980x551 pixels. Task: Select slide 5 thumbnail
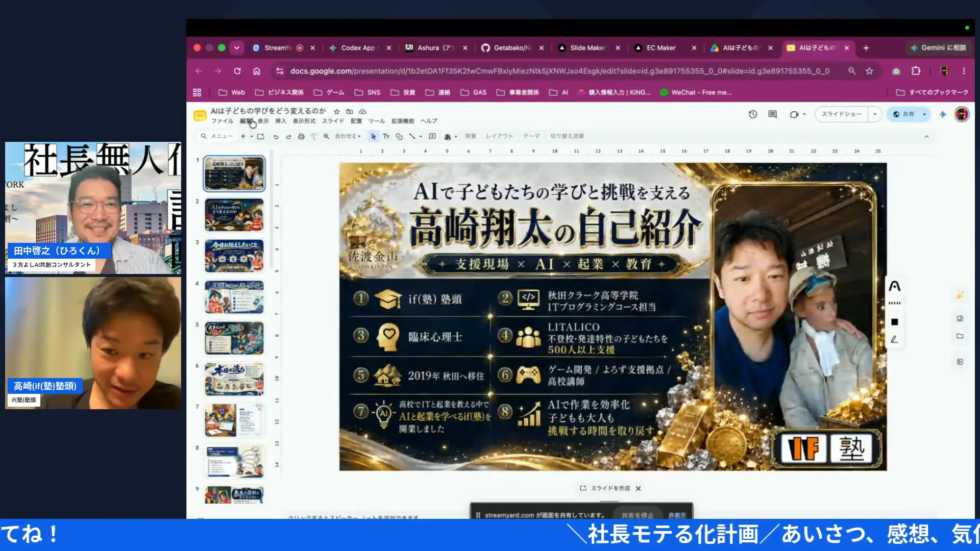(234, 338)
